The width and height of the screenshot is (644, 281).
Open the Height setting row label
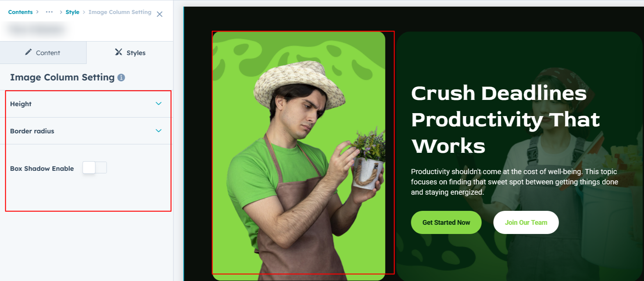21,104
